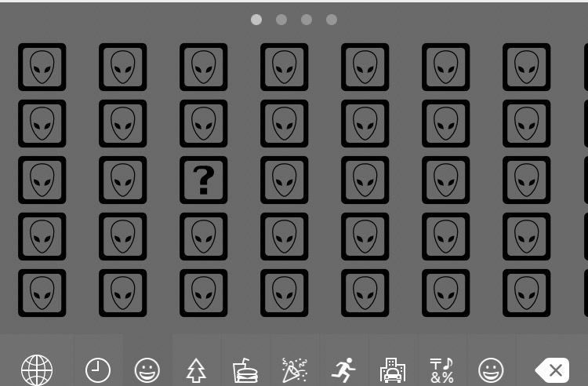Open food and drink burger icon
This screenshot has width=588, height=386.
tap(245, 370)
